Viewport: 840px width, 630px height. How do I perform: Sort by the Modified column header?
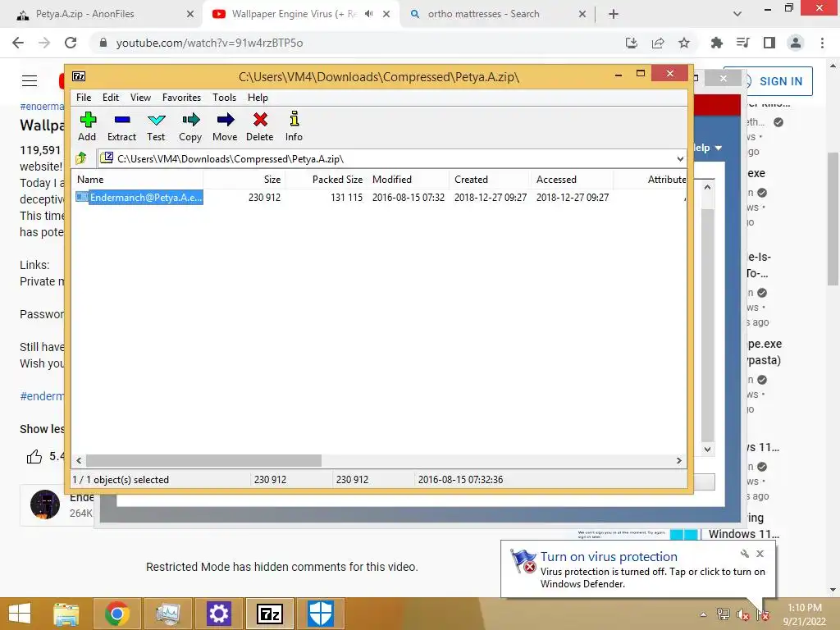tap(409, 180)
